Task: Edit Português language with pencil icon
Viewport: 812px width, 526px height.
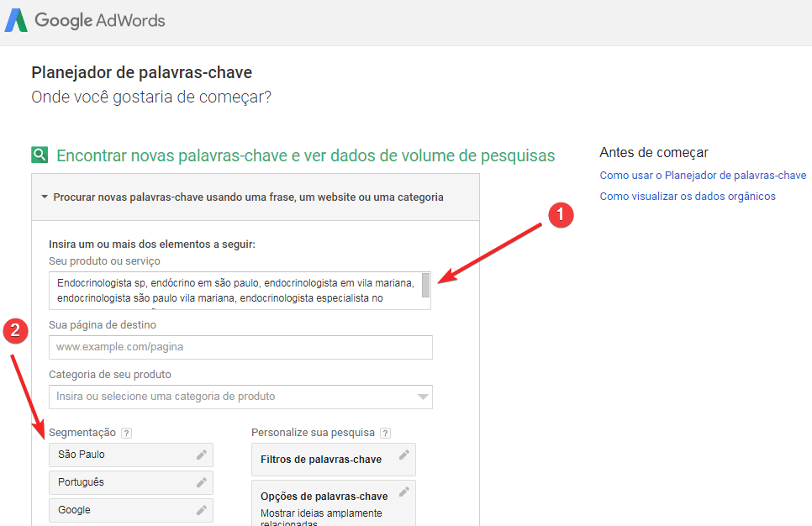Action: [202, 482]
